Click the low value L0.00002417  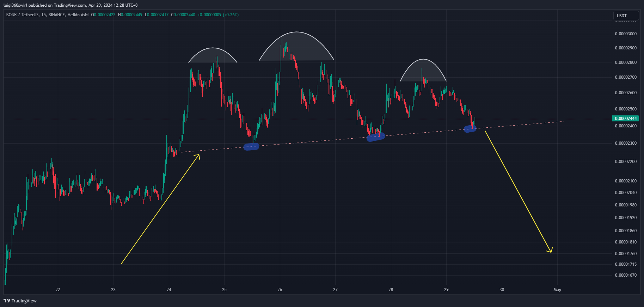[x=157, y=15]
